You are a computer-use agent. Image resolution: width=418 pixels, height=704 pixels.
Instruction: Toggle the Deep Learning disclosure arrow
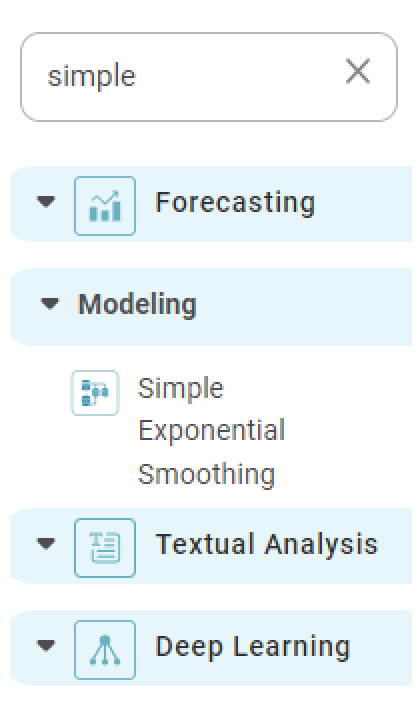pos(46,646)
